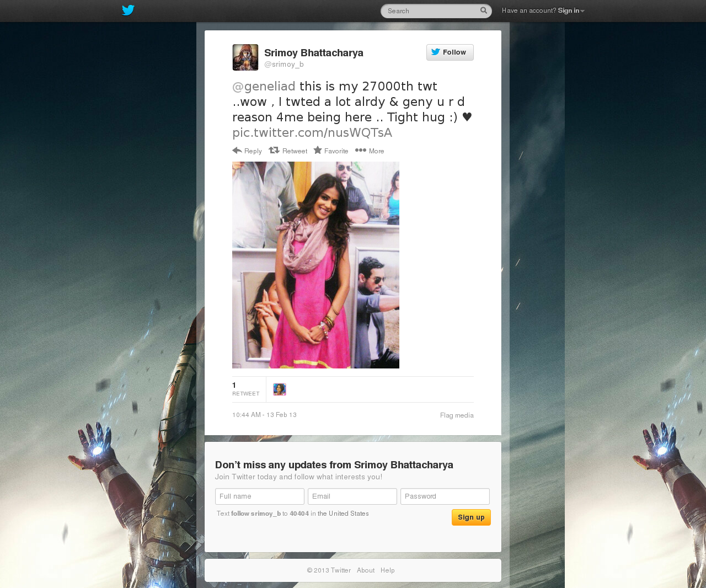The width and height of the screenshot is (706, 588).
Task: Open the pic.twitter.com/nusWQTsA link
Action: click(x=312, y=133)
